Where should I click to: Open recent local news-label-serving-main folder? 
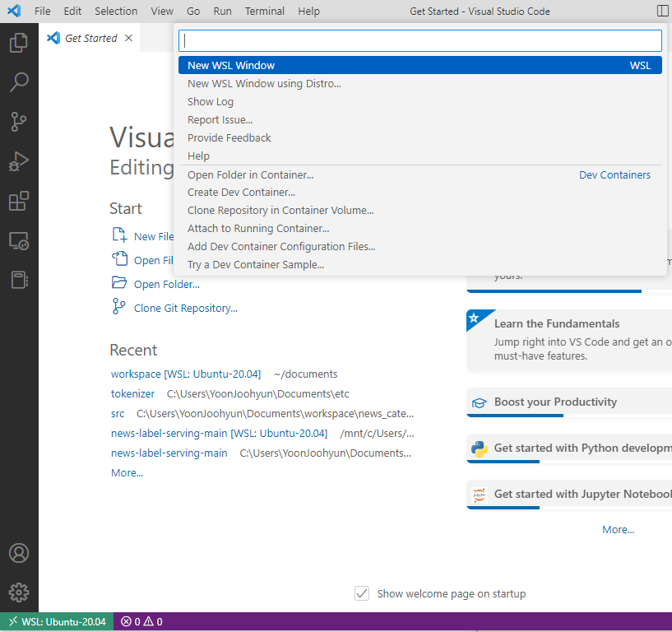pyautogui.click(x=169, y=453)
